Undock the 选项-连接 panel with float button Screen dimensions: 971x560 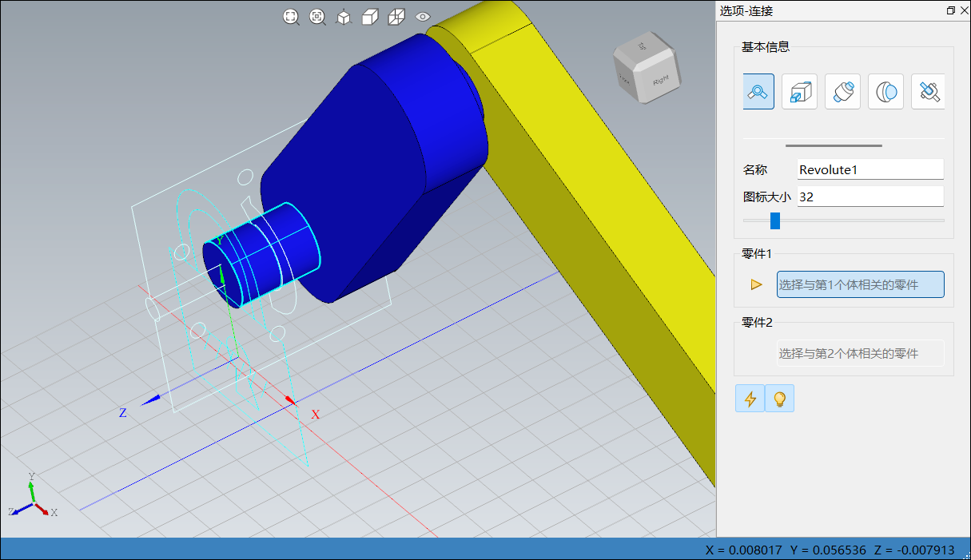[950, 10]
